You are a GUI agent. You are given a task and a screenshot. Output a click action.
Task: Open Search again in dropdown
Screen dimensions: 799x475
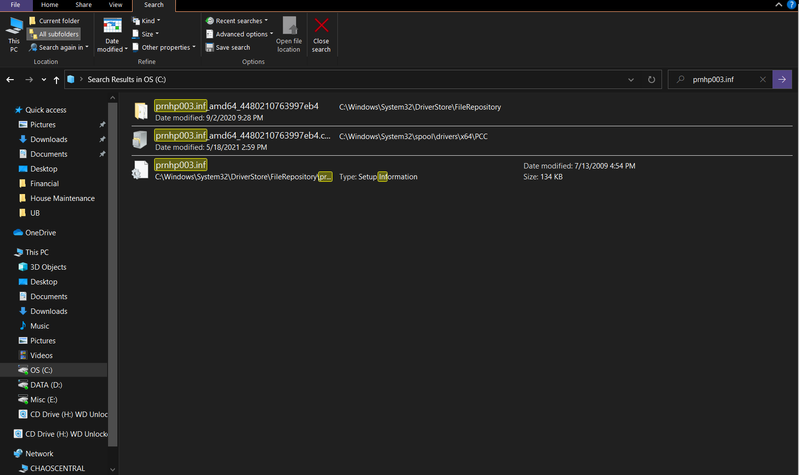coord(59,47)
